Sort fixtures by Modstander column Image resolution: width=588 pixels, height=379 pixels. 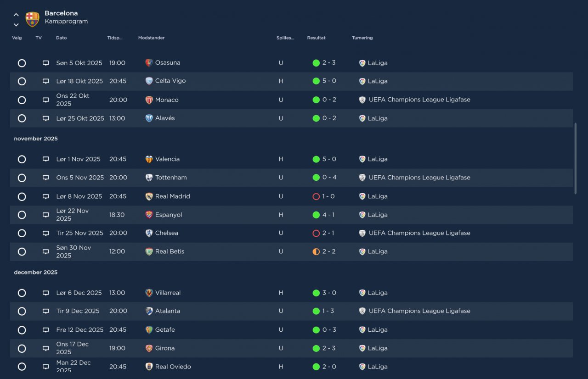tap(151, 38)
